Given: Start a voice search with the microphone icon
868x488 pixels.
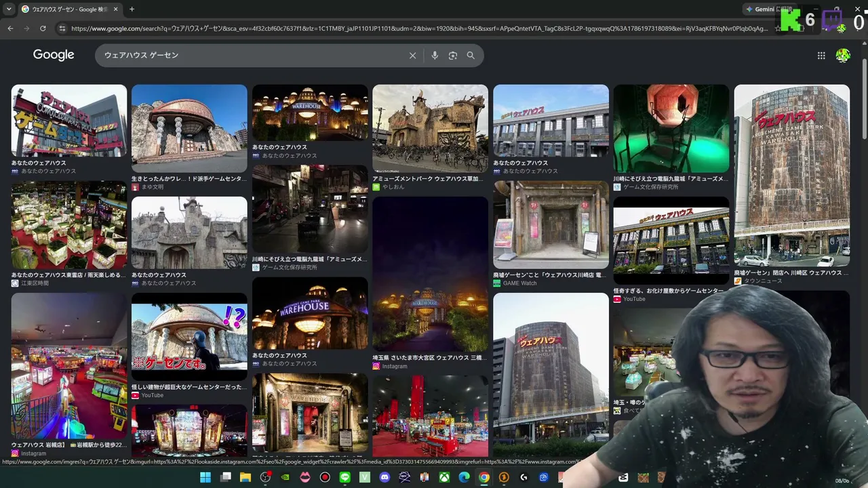Looking at the screenshot, I should tap(435, 56).
